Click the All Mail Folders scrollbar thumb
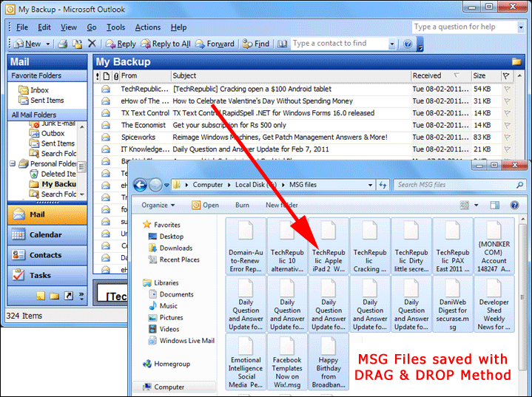This screenshot has width=532, height=397. [82, 167]
